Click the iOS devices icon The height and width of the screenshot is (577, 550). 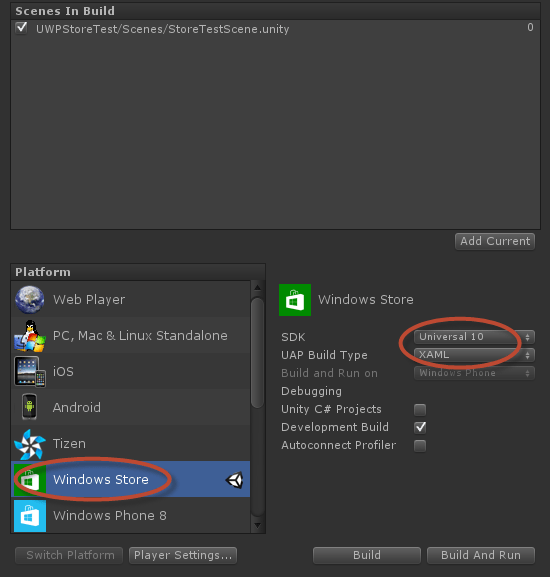pos(30,372)
